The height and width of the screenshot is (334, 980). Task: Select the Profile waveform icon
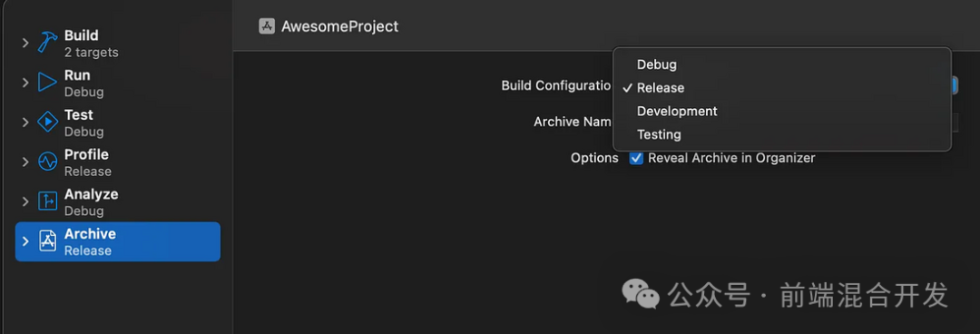tap(47, 162)
